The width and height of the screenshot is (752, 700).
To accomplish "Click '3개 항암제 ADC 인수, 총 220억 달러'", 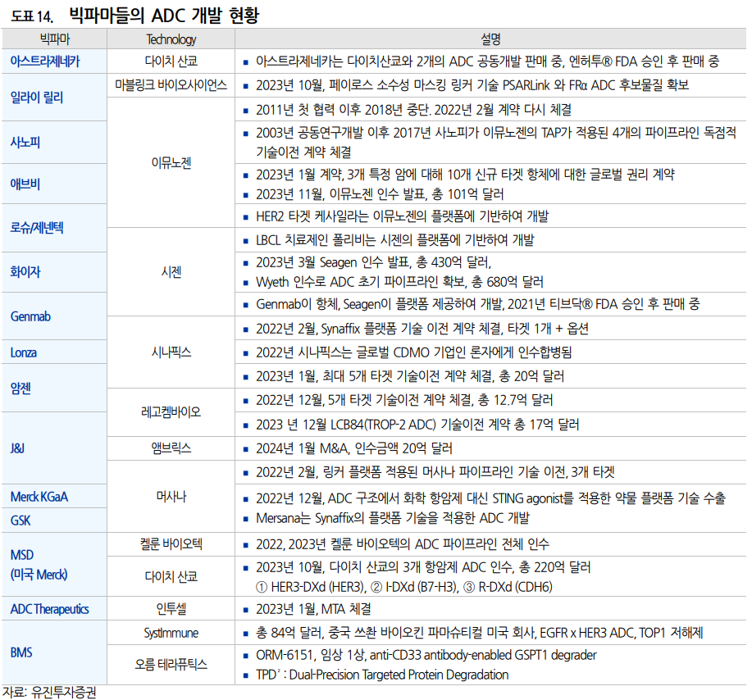I will coord(423,567).
